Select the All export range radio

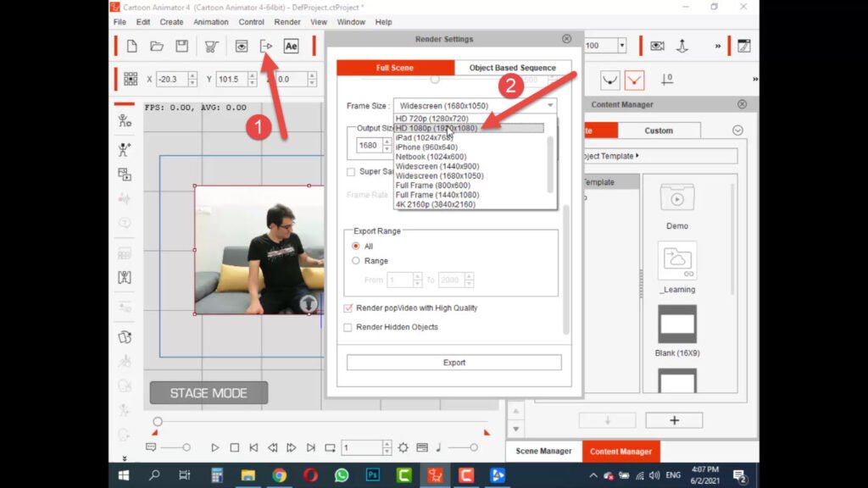[356, 247]
